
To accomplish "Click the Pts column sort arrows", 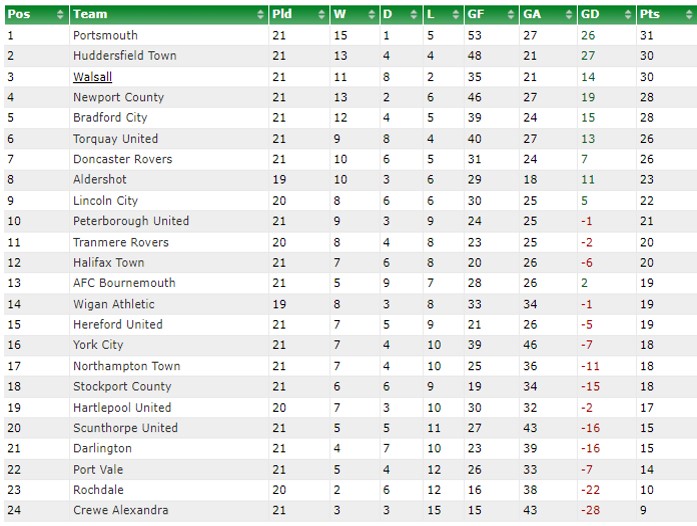I will (x=689, y=15).
